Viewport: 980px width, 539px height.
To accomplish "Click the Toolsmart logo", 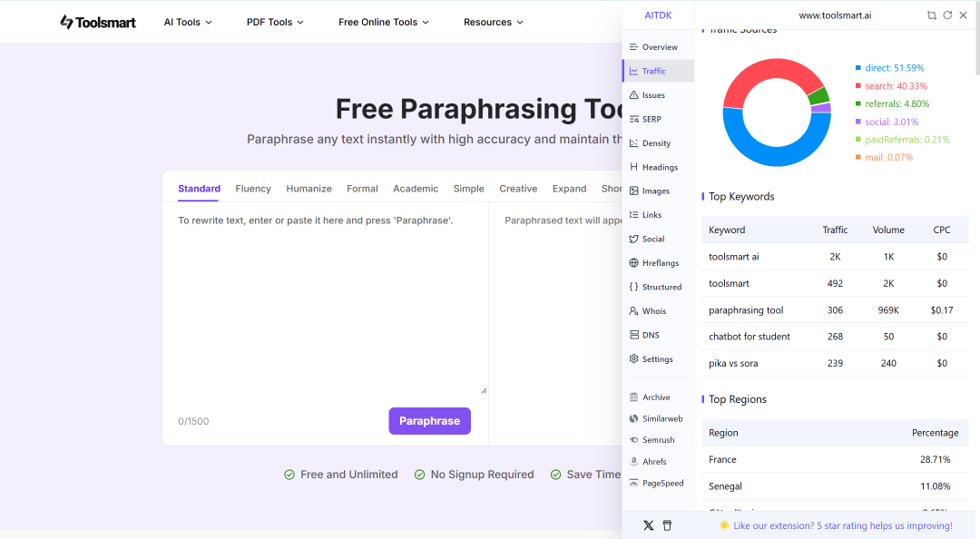I will pos(97,22).
